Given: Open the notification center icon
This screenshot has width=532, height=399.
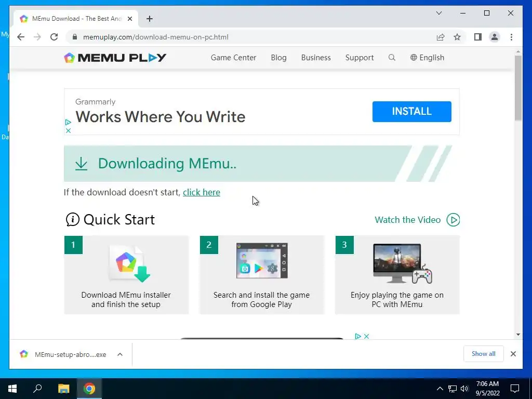Looking at the screenshot, I should (515, 389).
